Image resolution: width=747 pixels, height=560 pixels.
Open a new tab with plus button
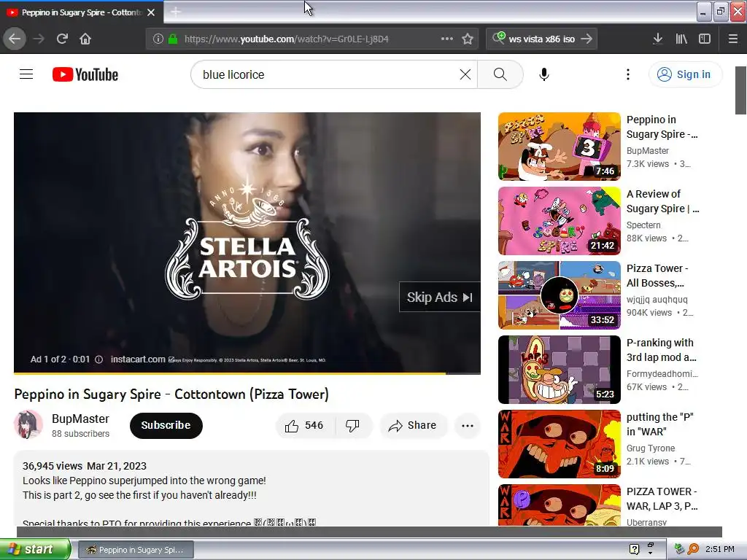coord(176,12)
